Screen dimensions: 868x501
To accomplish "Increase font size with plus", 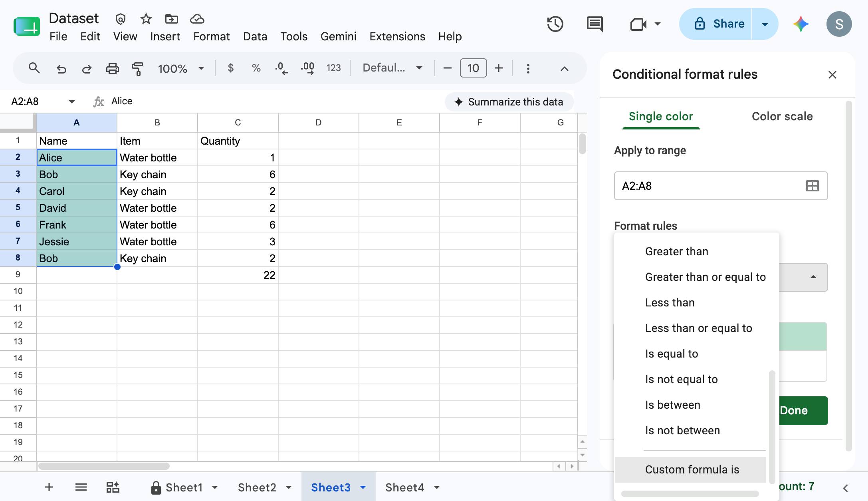I will 499,68.
